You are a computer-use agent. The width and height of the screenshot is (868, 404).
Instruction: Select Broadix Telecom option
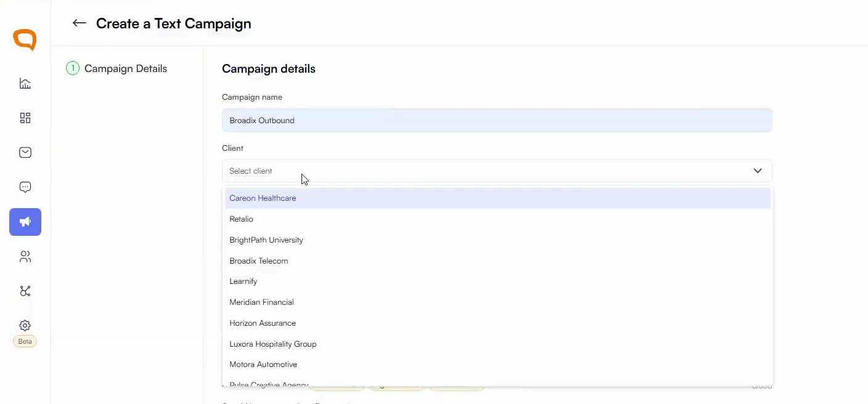click(x=497, y=261)
